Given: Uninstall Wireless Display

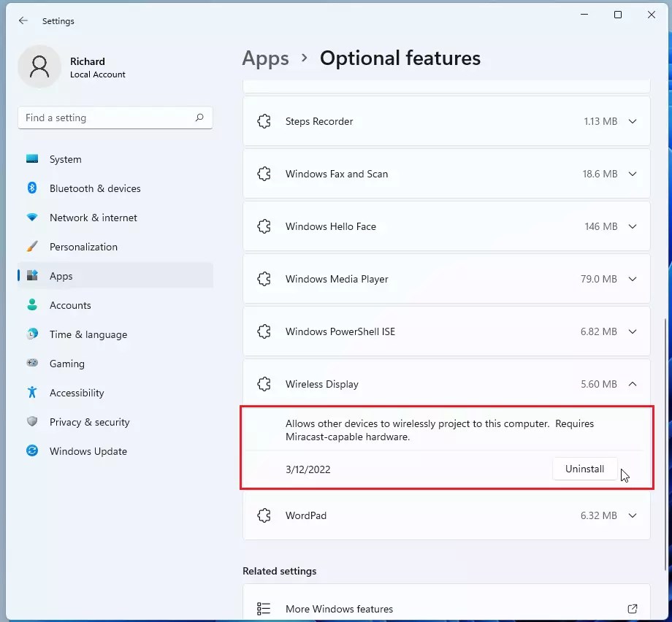Looking at the screenshot, I should [x=584, y=469].
